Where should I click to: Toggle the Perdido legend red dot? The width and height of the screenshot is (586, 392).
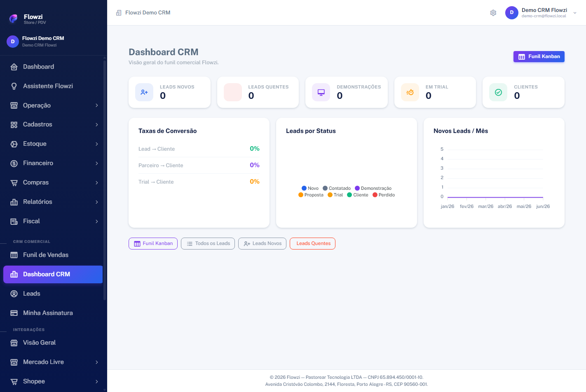pyautogui.click(x=375, y=195)
